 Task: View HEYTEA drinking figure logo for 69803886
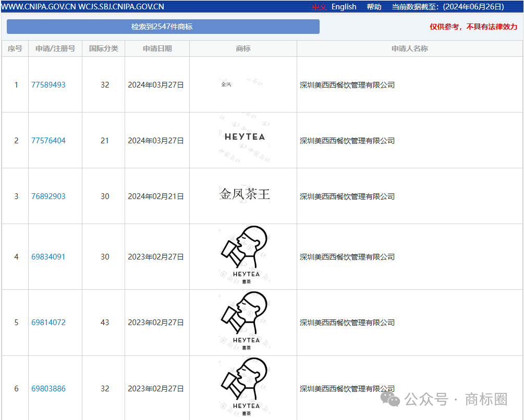[x=245, y=387]
